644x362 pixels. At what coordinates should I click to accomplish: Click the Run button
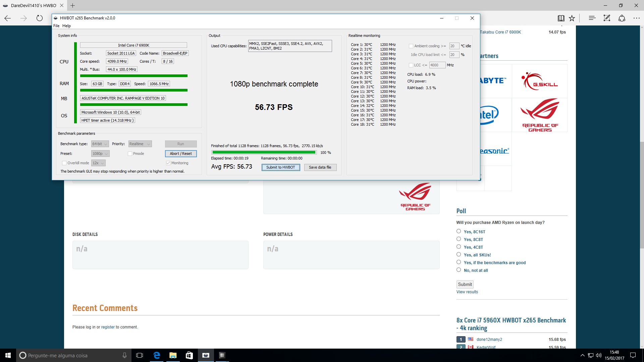pyautogui.click(x=181, y=144)
